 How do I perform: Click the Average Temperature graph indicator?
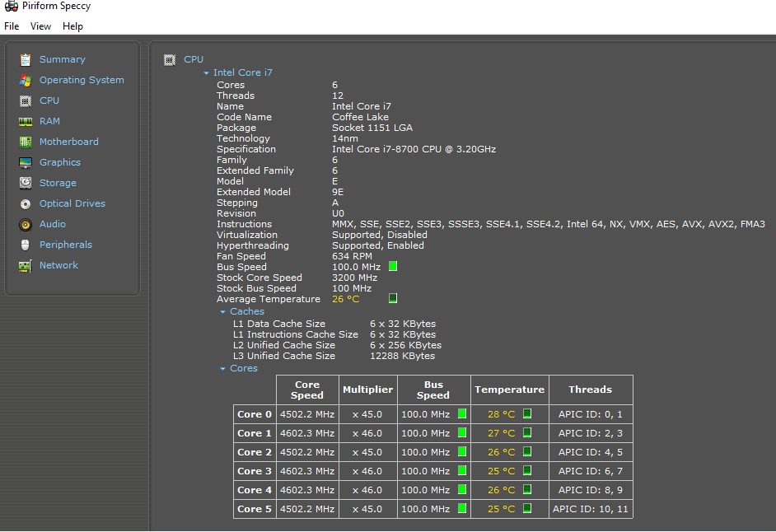pyautogui.click(x=393, y=298)
